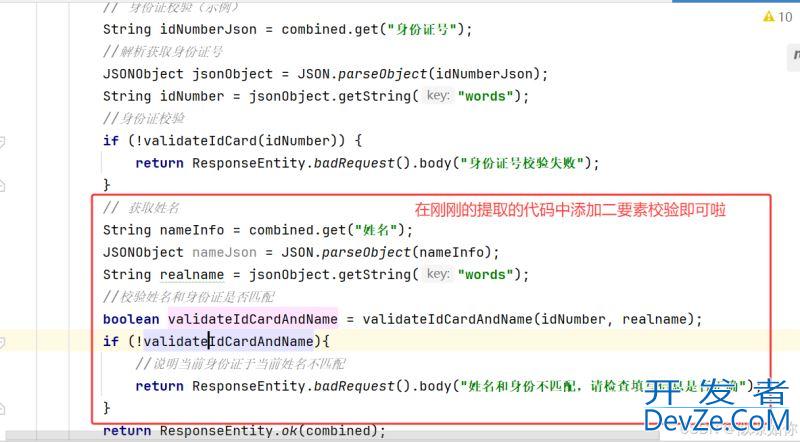Click the comment "//解析获取身份证号"
This screenshot has height=442, width=800.
[x=162, y=52]
